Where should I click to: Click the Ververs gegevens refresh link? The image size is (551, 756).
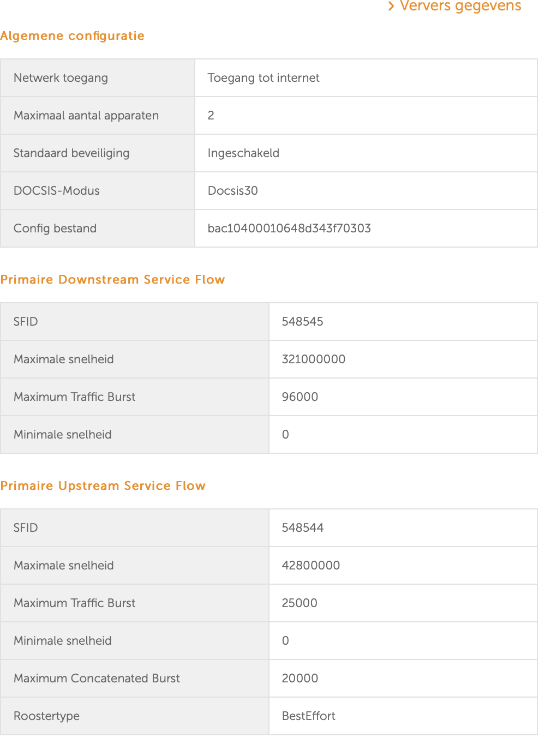pos(454,6)
